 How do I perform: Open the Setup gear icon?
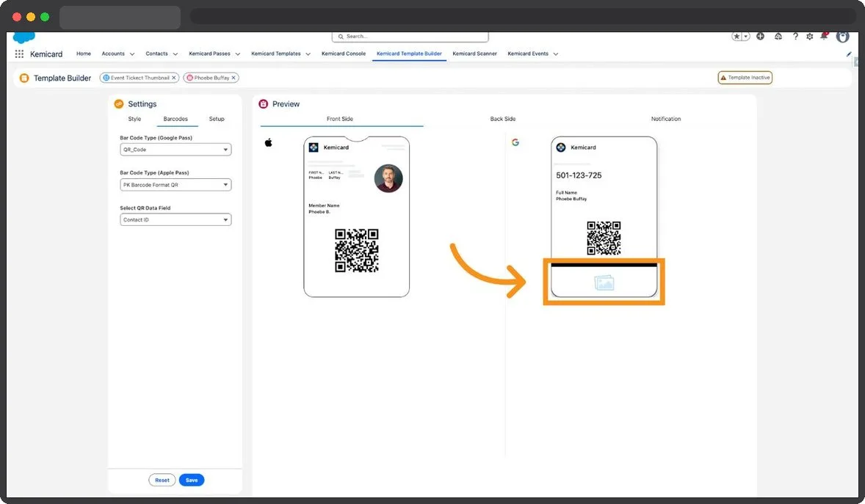(809, 37)
